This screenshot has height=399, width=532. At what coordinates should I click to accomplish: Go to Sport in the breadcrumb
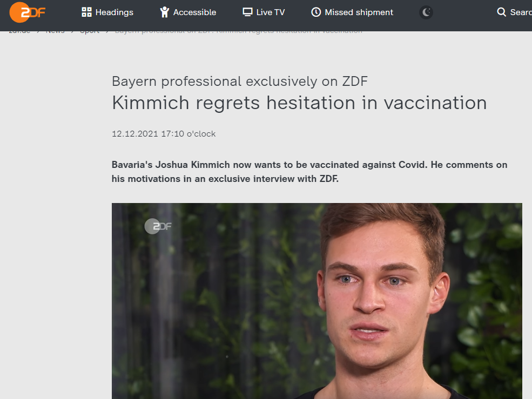point(90,31)
